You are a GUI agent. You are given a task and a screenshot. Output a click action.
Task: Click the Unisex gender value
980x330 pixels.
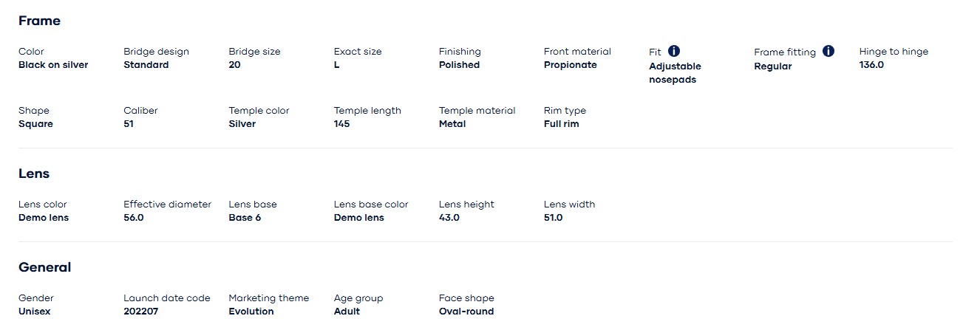point(35,312)
